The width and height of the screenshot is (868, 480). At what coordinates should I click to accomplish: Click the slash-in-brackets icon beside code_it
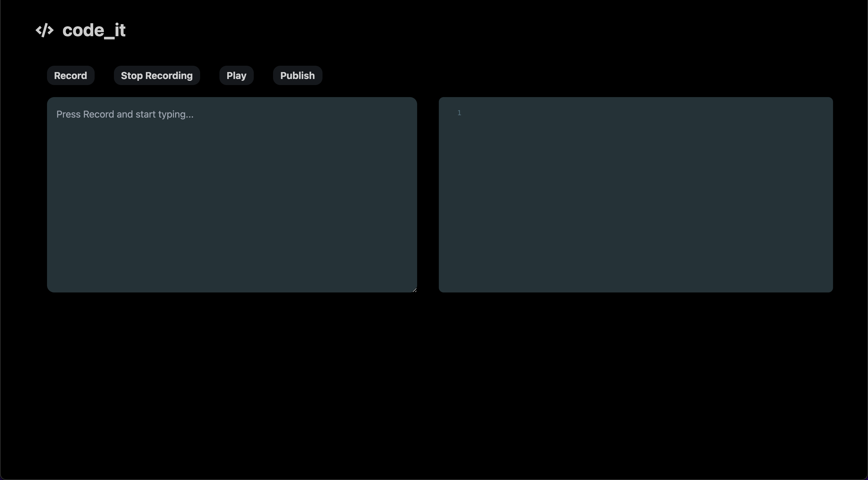(45, 30)
